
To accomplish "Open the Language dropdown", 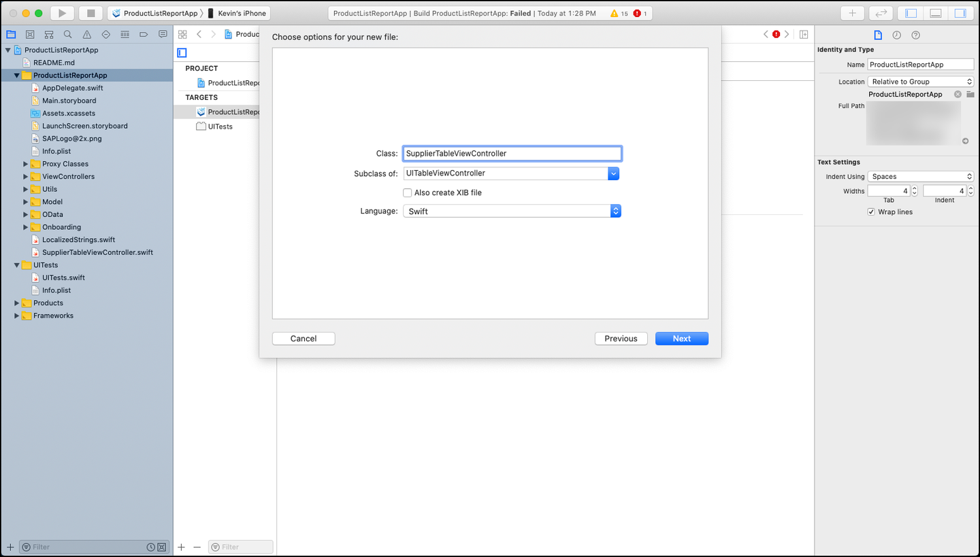I will (x=512, y=212).
